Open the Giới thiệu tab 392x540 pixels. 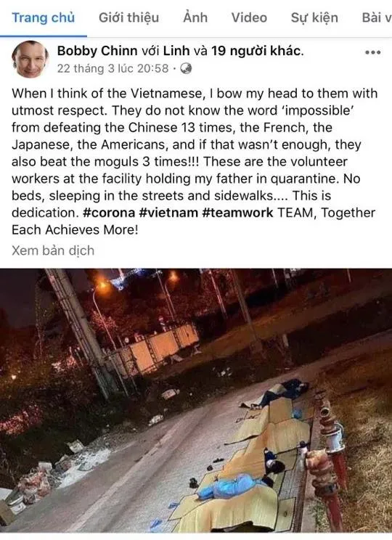click(128, 18)
